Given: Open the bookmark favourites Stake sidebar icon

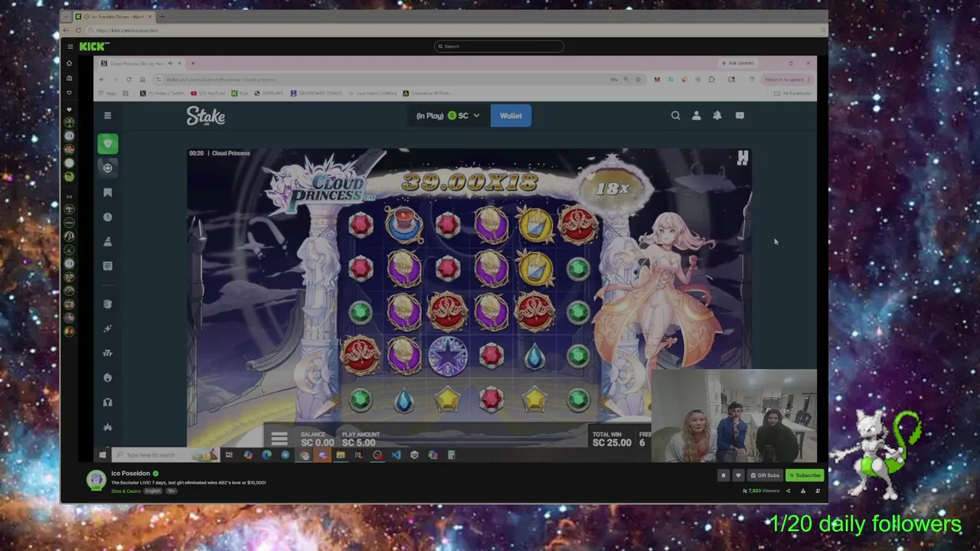Looking at the screenshot, I should (x=108, y=193).
